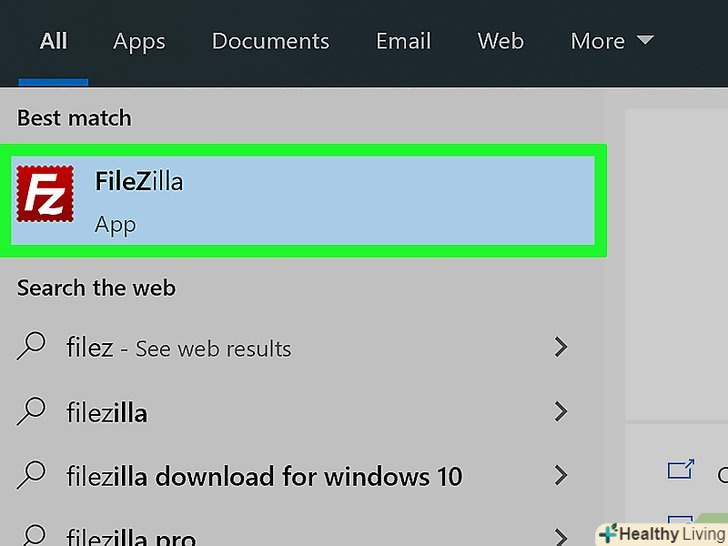Open the More filter dropdown
The width and height of the screenshot is (728, 546).
pyautogui.click(x=611, y=41)
